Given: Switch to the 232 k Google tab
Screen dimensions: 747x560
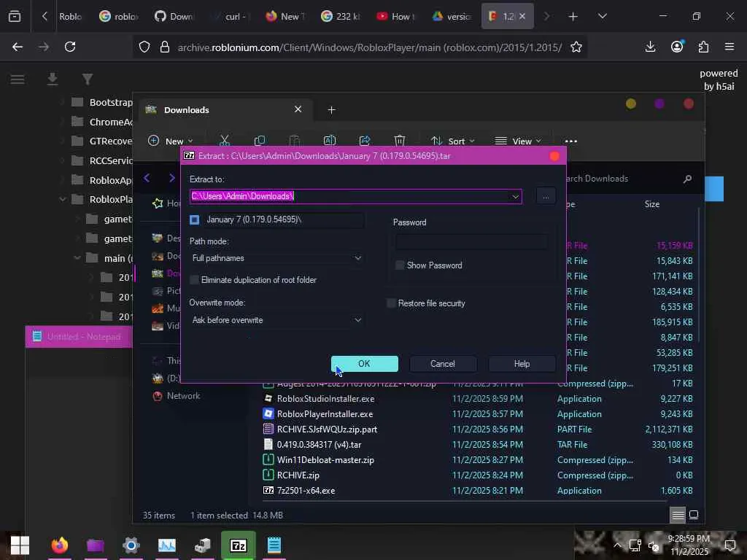Looking at the screenshot, I should [x=341, y=17].
